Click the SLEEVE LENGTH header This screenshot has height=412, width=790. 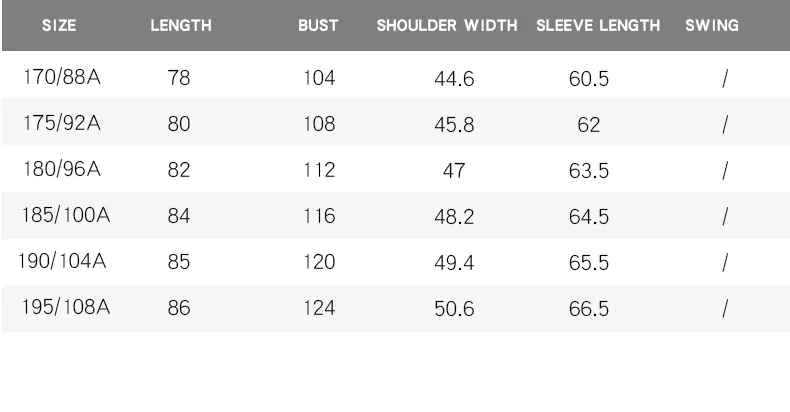pyautogui.click(x=598, y=25)
